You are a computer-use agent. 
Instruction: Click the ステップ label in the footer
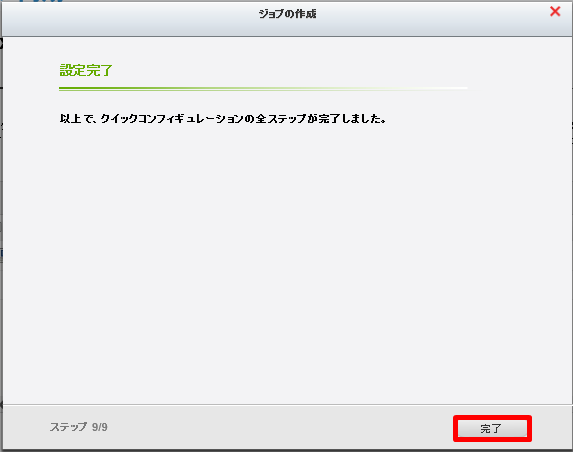tap(68, 427)
